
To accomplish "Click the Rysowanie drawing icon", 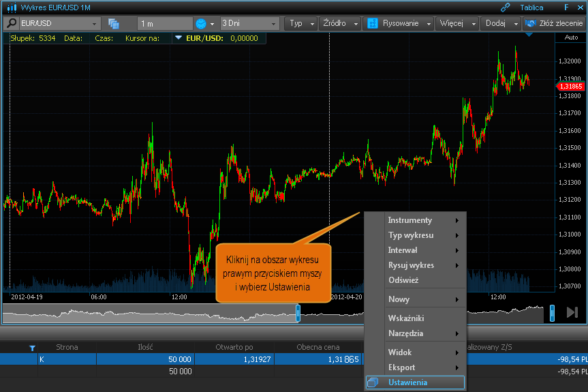I will 373,23.
